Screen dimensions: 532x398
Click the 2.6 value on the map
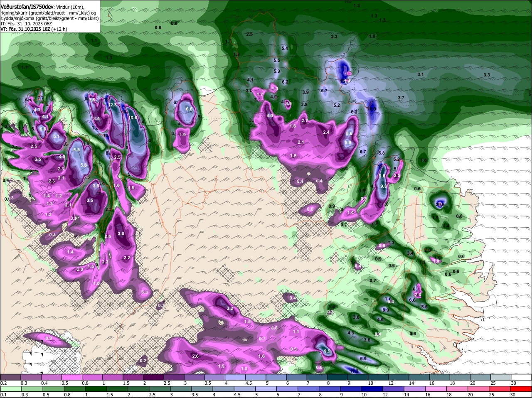(x=196, y=356)
